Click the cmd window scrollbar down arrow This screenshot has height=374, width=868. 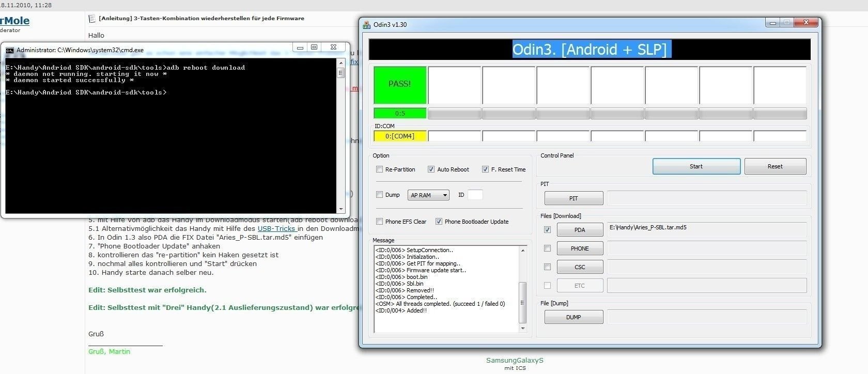[x=340, y=209]
